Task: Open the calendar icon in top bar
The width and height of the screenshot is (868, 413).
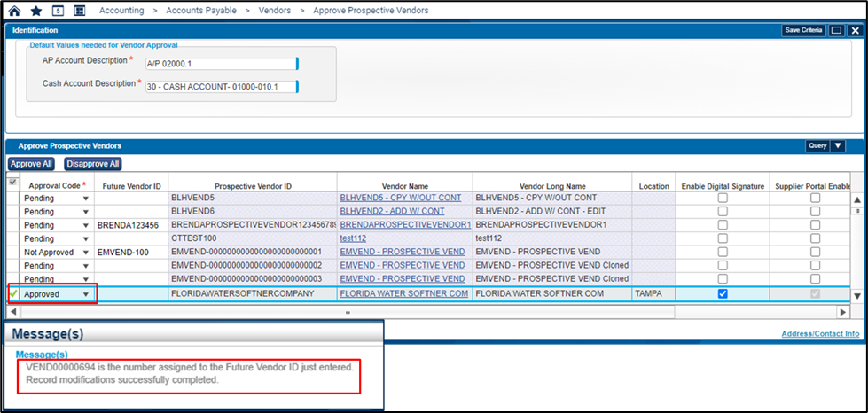Action: [58, 11]
